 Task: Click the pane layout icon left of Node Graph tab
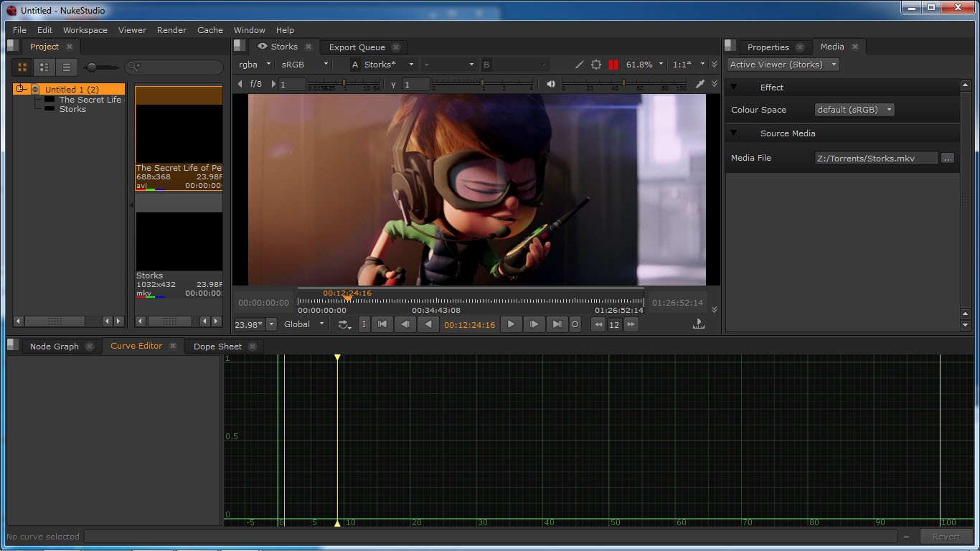[12, 345]
